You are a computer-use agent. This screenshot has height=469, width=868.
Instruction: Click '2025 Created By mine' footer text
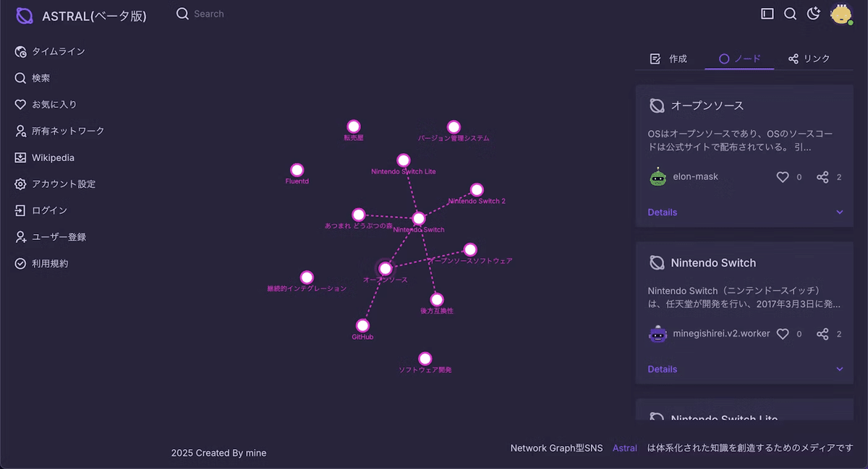pos(218,453)
